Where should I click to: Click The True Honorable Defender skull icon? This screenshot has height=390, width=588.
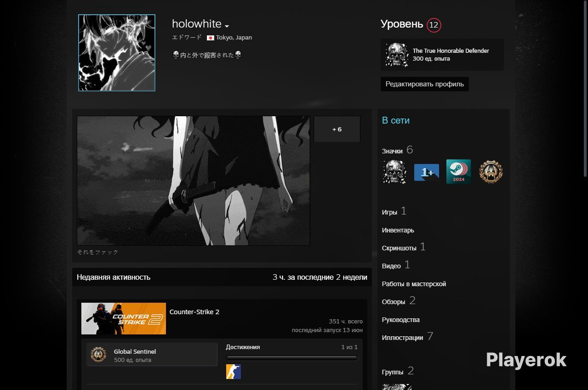click(396, 55)
